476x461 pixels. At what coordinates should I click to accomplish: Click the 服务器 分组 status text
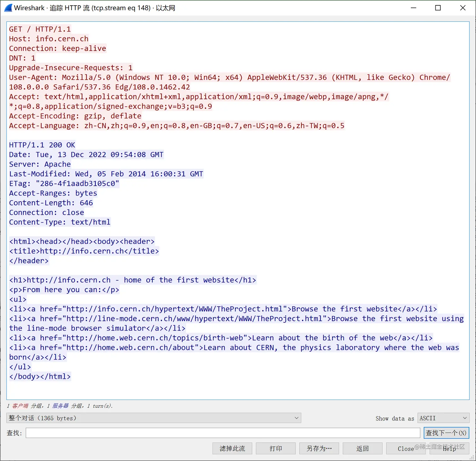tap(67, 406)
